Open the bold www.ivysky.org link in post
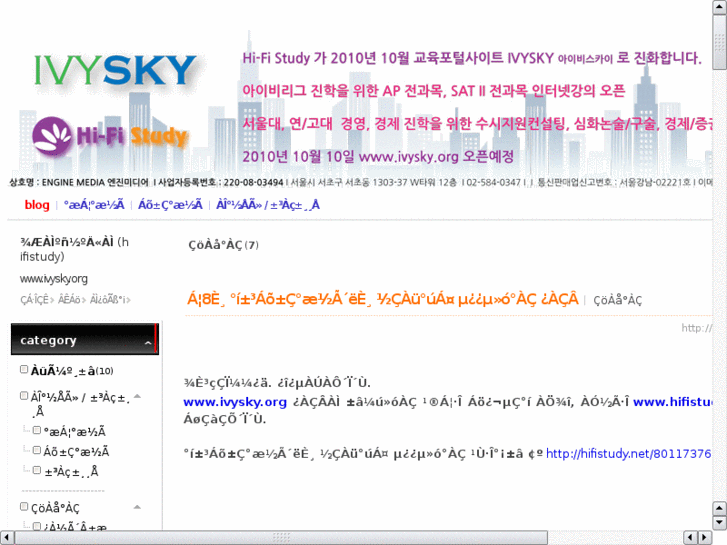727x545 pixels. (235, 402)
